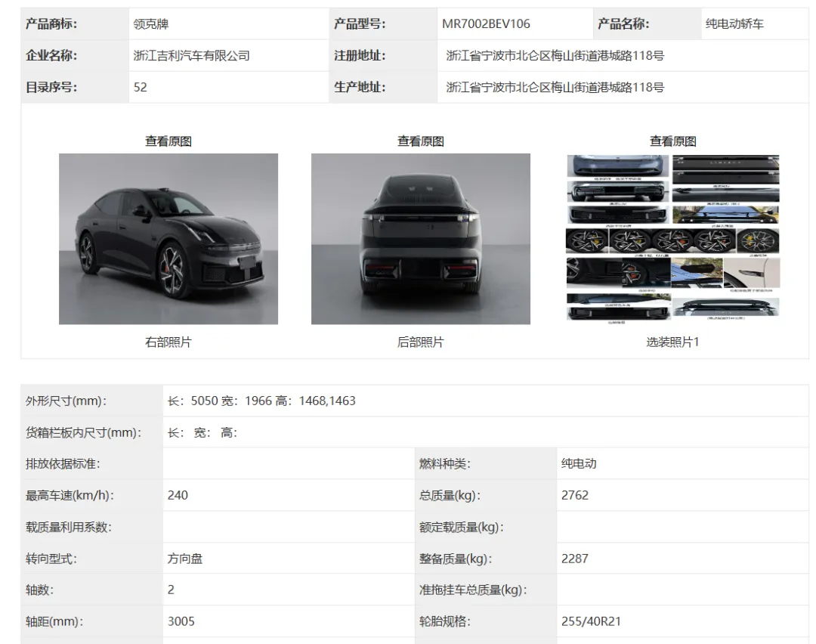Click the 产品商标 label
Screen dimensions: 816x644
(51, 24)
